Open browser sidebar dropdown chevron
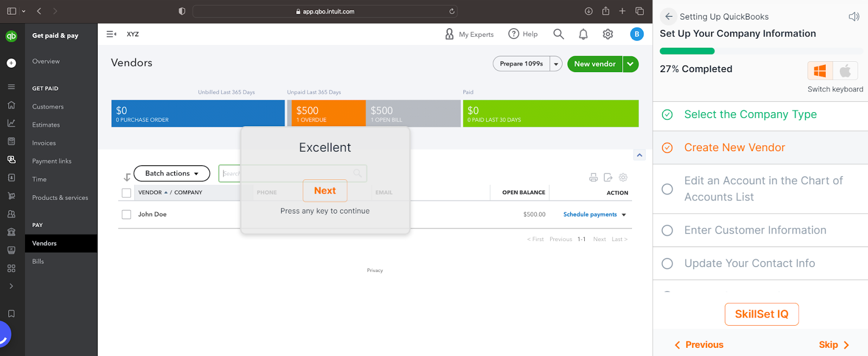Image resolution: width=868 pixels, height=356 pixels. click(x=23, y=11)
